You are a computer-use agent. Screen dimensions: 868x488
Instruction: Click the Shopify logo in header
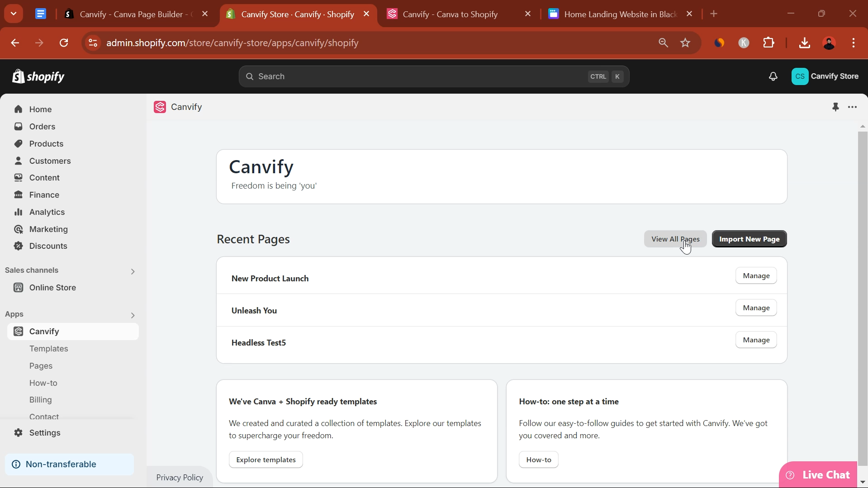tap(38, 76)
